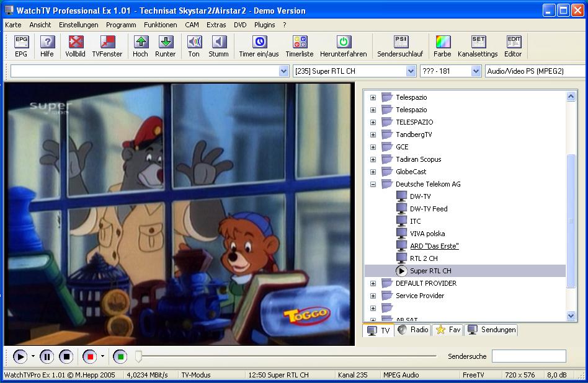Click the Hilfe help icon
This screenshot has width=588, height=383.
pyautogui.click(x=47, y=46)
